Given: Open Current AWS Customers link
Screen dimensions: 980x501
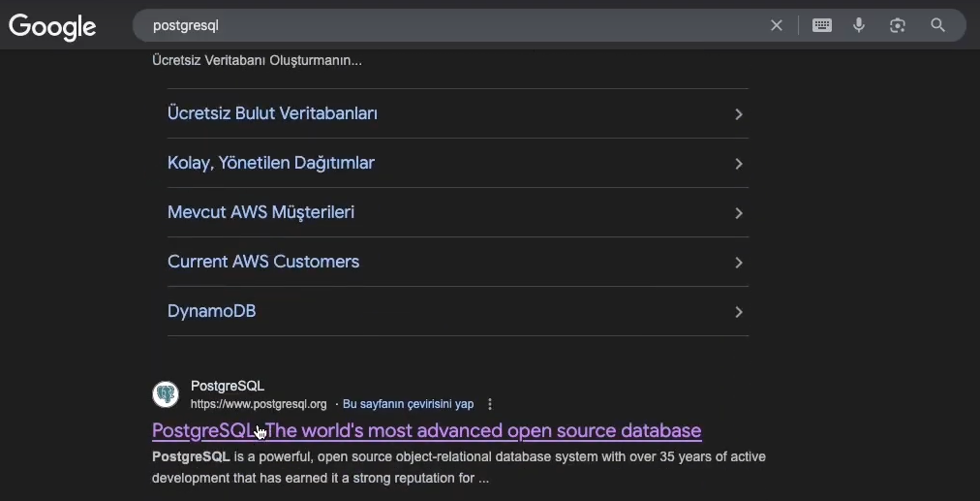Looking at the screenshot, I should [263, 262].
